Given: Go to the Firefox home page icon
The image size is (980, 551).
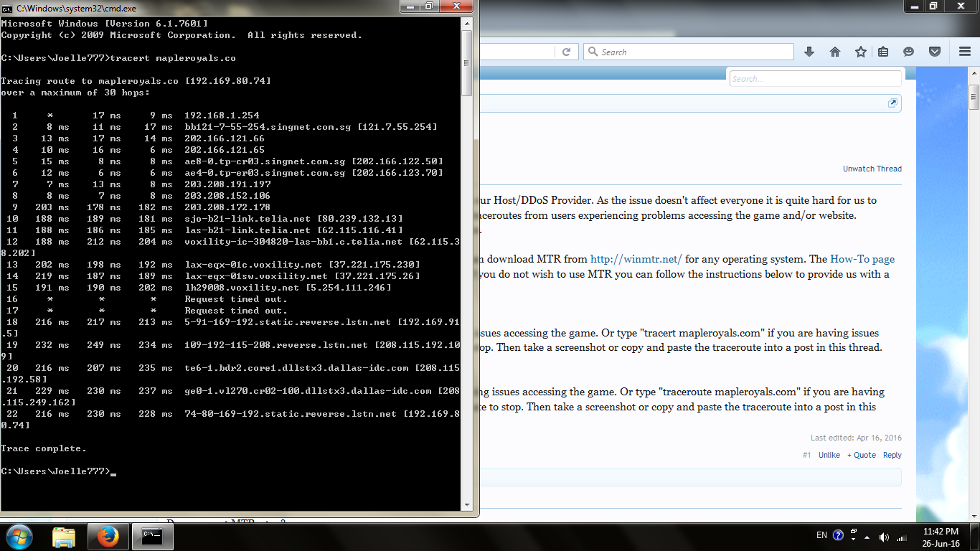Looking at the screenshot, I should point(834,52).
